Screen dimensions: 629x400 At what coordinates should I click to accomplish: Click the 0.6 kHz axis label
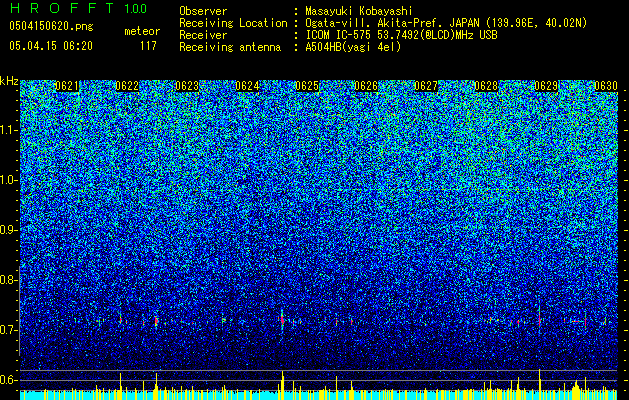[8, 380]
